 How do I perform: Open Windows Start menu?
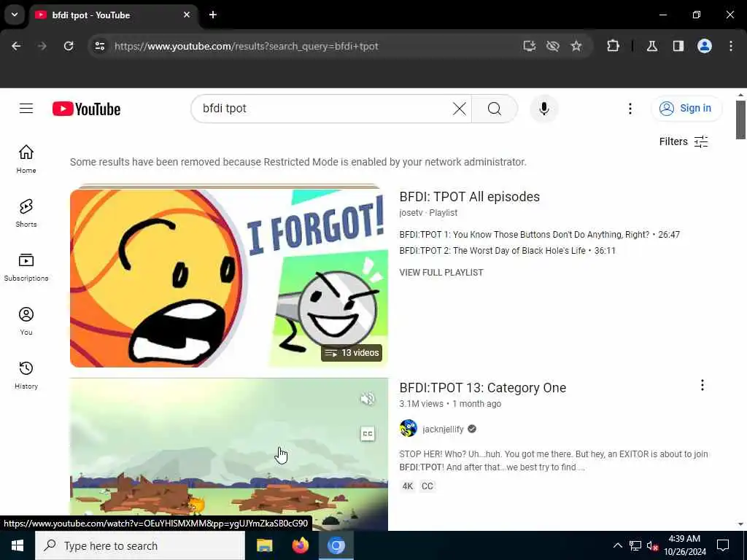point(18,545)
